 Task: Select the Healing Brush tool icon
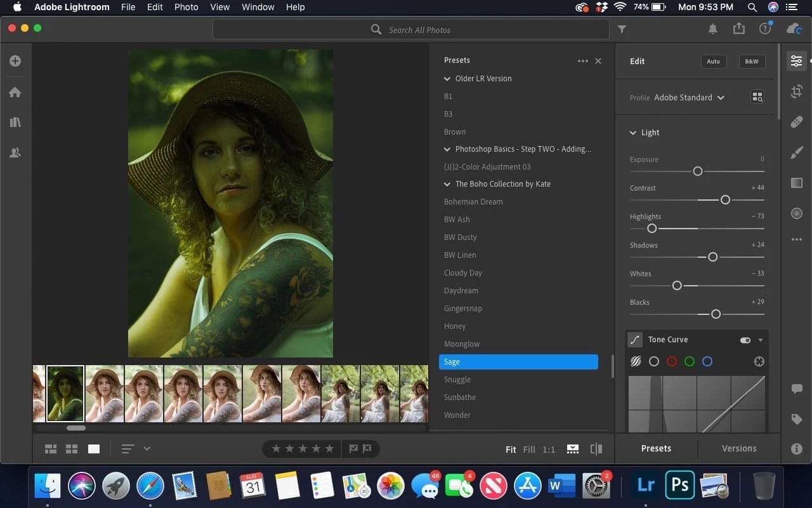[x=797, y=122]
